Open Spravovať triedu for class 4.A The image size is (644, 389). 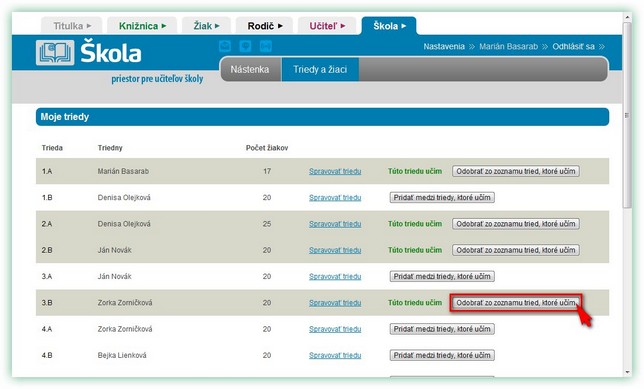point(335,329)
